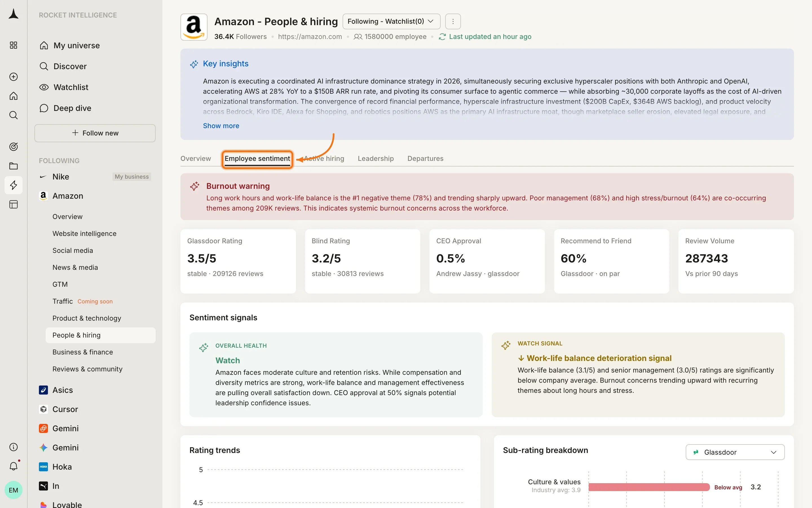Open the folder icon in the left rail
Image resolution: width=812 pixels, height=508 pixels.
14,166
